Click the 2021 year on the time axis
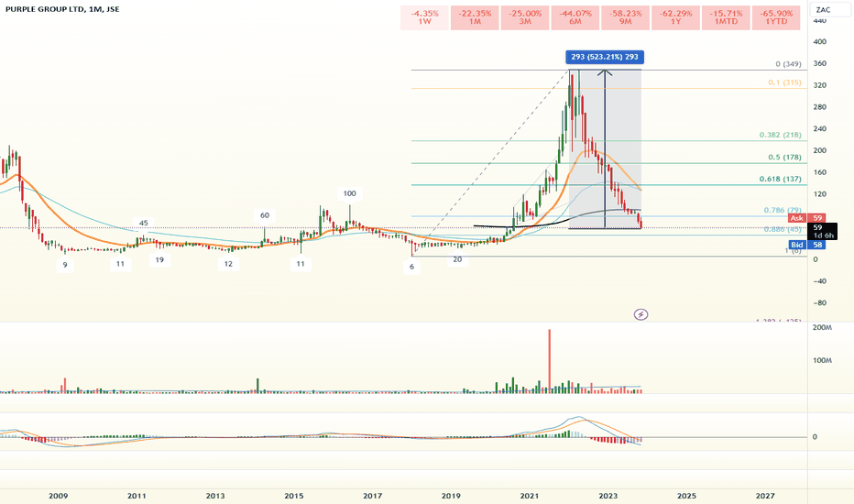The width and height of the screenshot is (854, 504). point(530,496)
